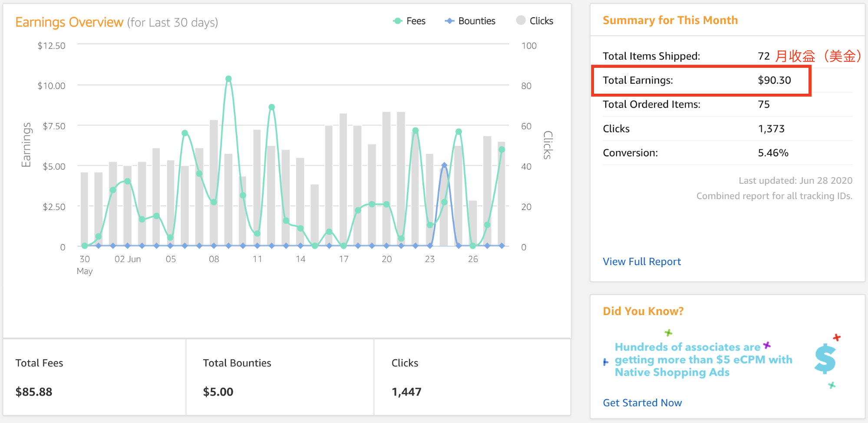Open the View Full Report link
This screenshot has width=868, height=423.
pos(641,262)
